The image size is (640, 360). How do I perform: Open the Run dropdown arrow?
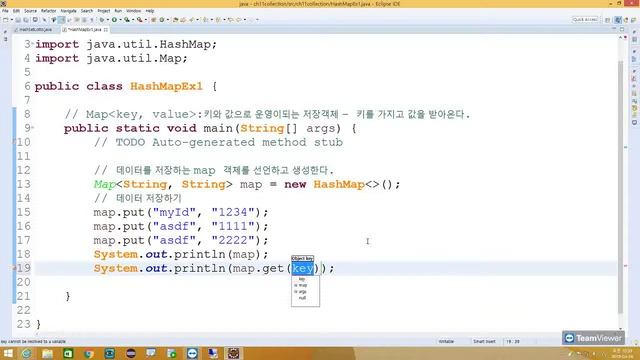click(x=120, y=20)
